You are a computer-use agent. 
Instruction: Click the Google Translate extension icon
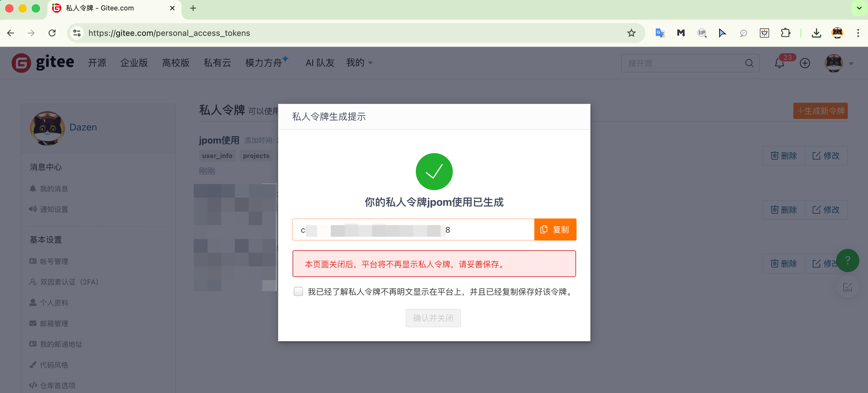point(660,33)
